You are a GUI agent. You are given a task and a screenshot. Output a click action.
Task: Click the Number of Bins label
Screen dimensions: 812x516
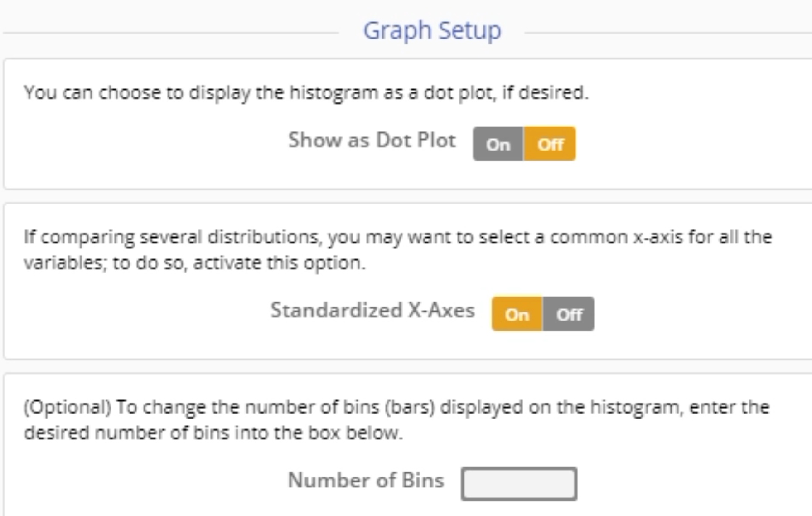(x=366, y=480)
